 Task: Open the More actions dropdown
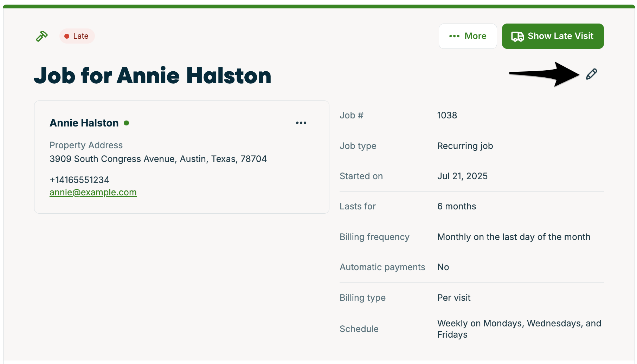468,36
